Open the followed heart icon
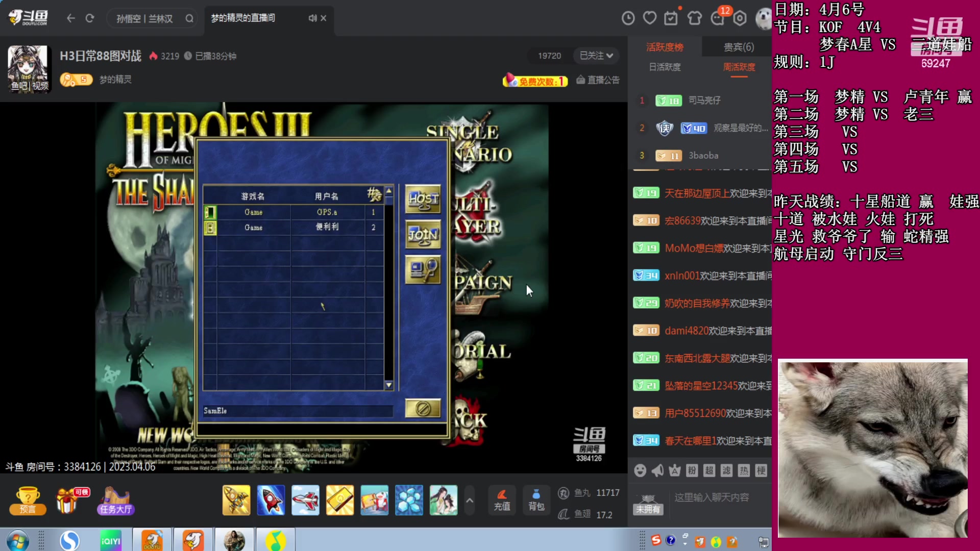Image resolution: width=980 pixels, height=551 pixels. [x=649, y=18]
